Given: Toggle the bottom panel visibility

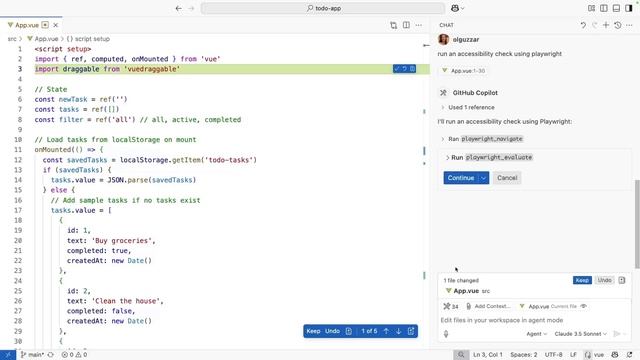Looking at the screenshot, I should 616,8.
